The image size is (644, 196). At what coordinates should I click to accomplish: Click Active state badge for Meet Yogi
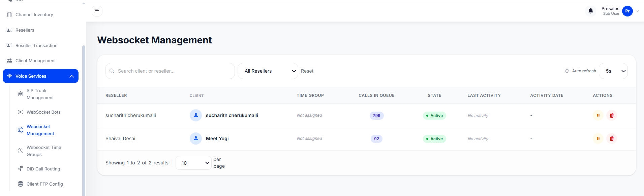tap(434, 139)
